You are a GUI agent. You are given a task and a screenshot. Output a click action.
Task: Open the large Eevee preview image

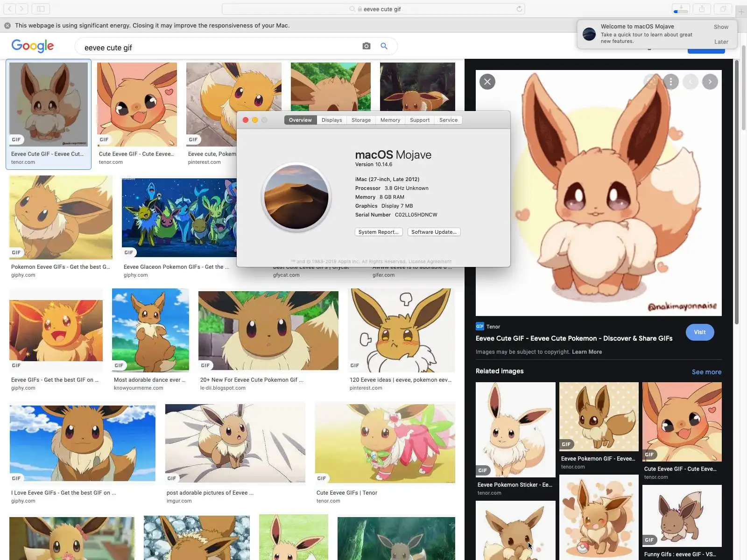pos(599,193)
